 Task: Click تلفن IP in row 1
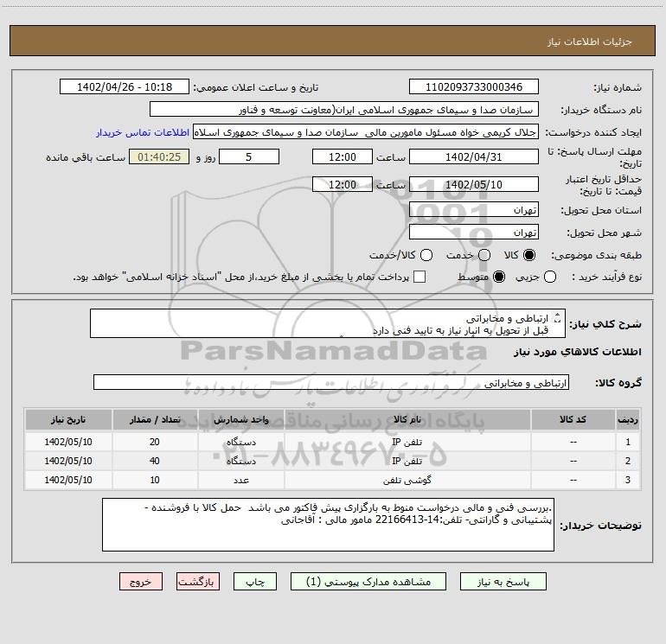(x=407, y=442)
